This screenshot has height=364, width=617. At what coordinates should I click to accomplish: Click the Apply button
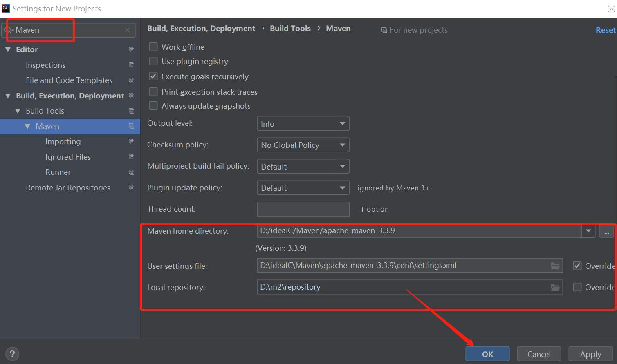tap(590, 354)
